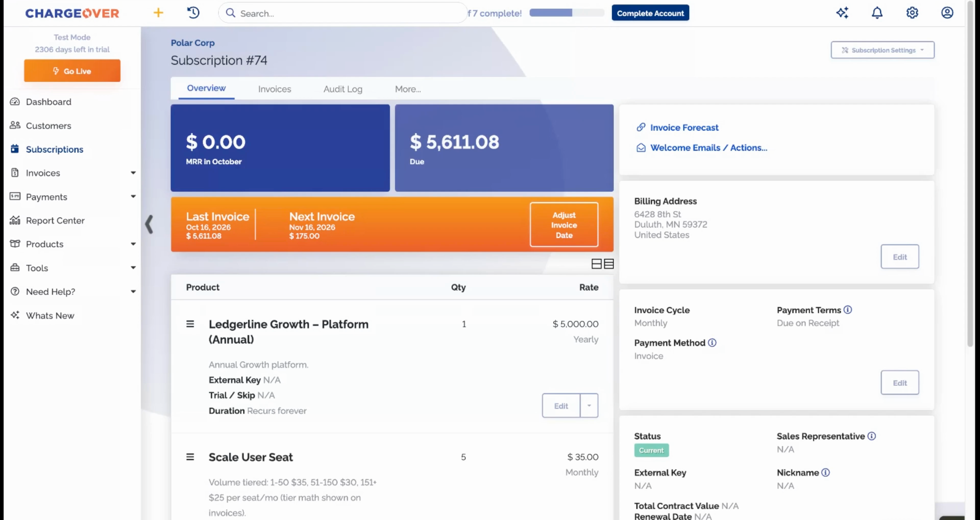980x520 pixels.
Task: Open Dashboard in the sidebar
Action: tap(48, 102)
